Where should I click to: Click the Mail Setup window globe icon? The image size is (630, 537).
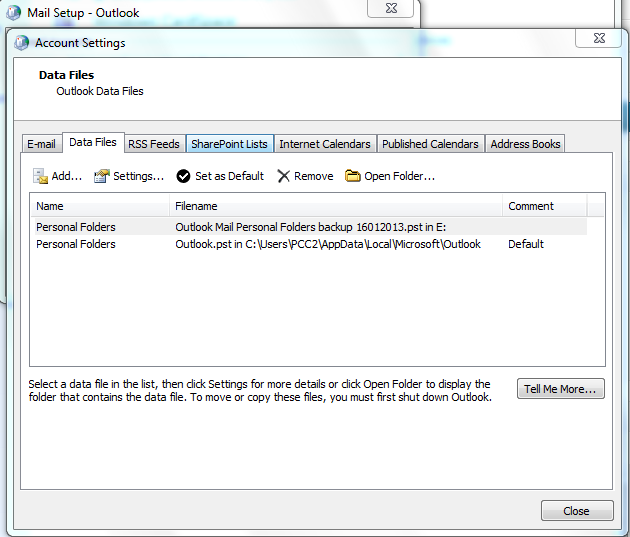13,12
